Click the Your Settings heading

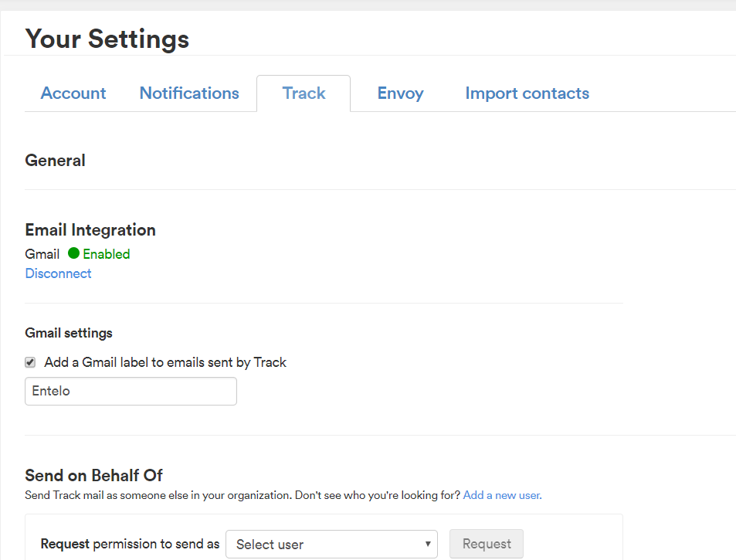pyautogui.click(x=107, y=39)
